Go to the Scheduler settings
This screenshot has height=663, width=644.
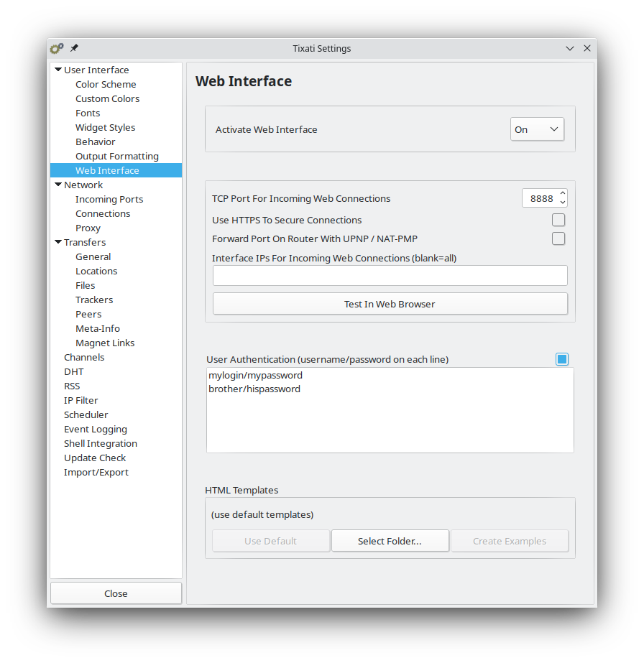[x=86, y=414]
